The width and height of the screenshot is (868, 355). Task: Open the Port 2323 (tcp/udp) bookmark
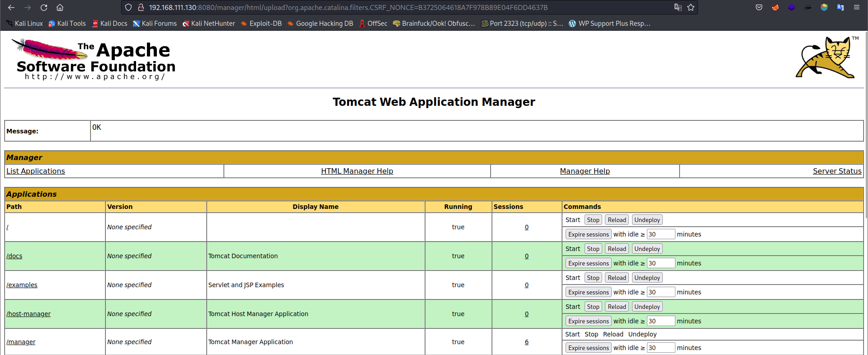(522, 24)
